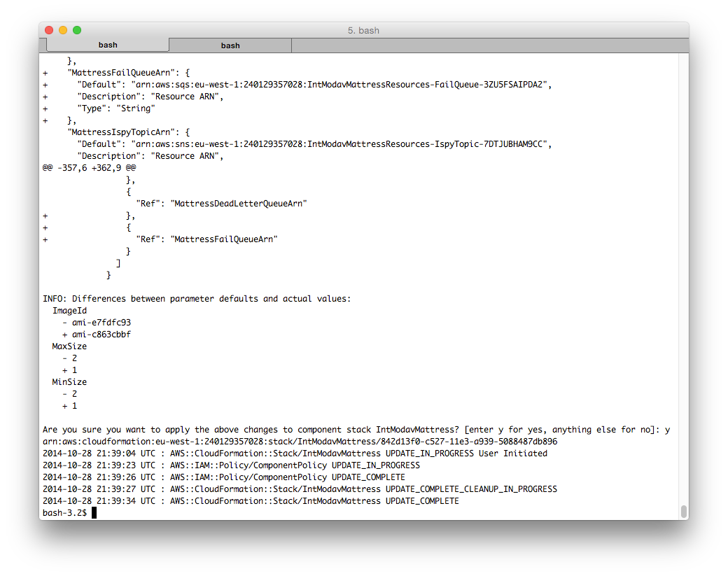Screen dimensions: 728x576
Task: Click the 21:39:04 UPDATE_IN_PROGRESS User Initiated line
Action: point(295,454)
